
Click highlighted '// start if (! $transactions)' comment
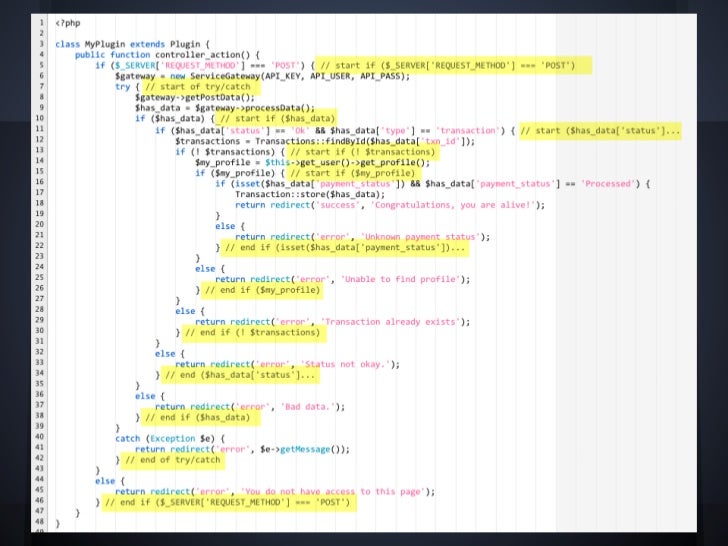[x=363, y=152]
